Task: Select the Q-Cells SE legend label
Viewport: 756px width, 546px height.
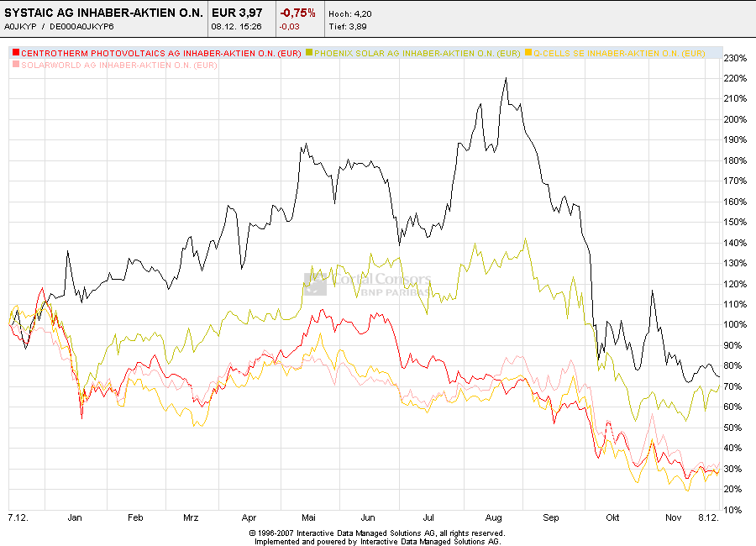Action: coord(618,54)
